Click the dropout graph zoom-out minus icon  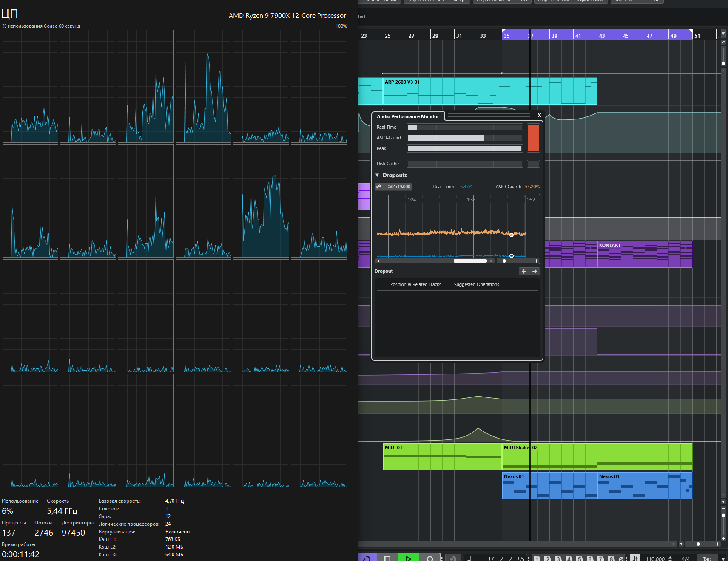tap(500, 261)
